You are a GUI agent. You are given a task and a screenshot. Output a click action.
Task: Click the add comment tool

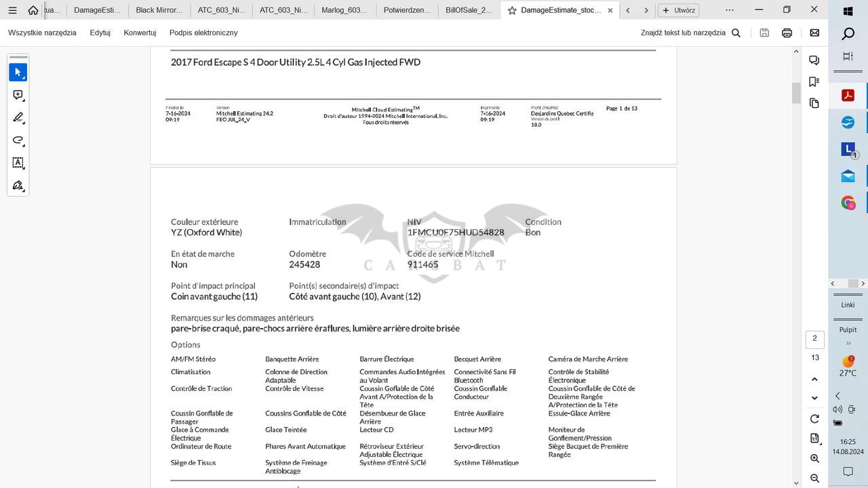coord(18,96)
